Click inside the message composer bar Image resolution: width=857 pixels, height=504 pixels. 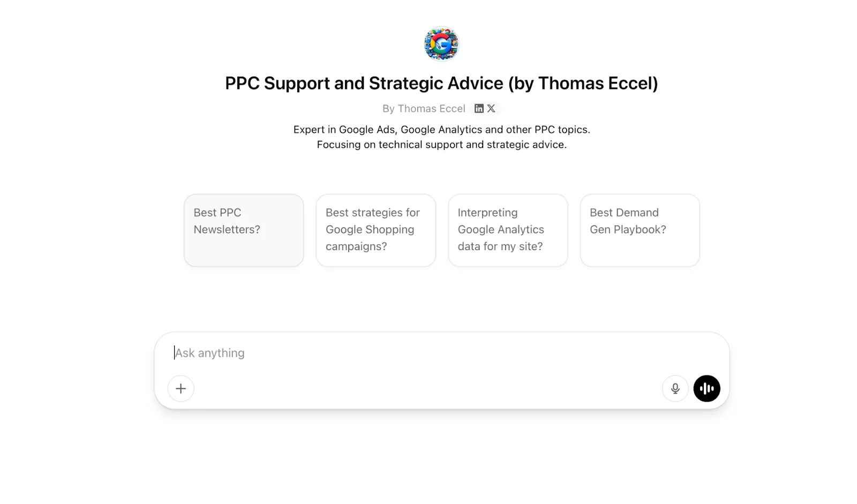[x=375, y=352]
